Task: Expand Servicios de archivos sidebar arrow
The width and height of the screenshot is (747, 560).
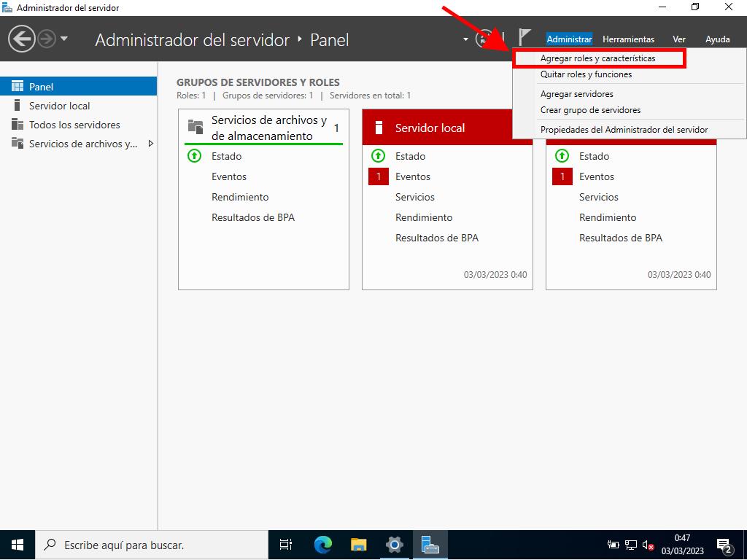Action: tap(151, 144)
